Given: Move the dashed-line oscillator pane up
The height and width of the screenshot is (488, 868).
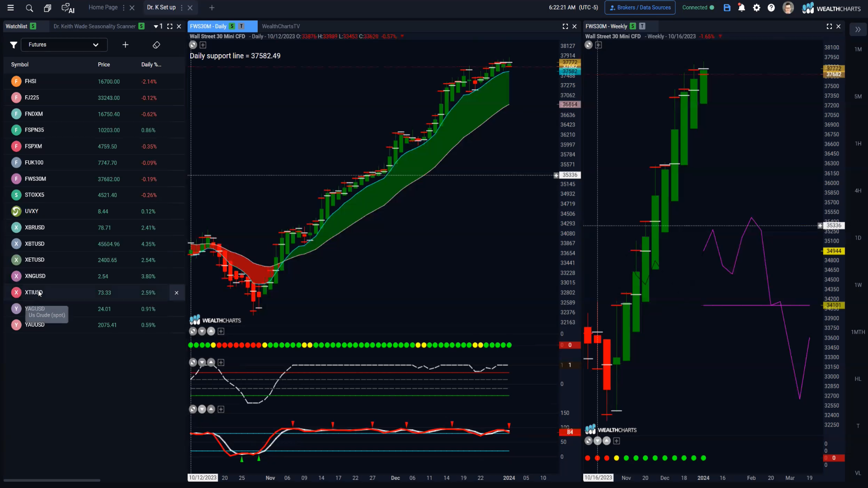Looking at the screenshot, I should point(211,362).
